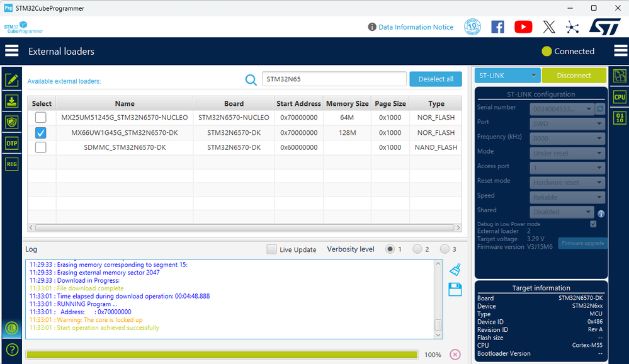
Task: Click the Firmware upgrade button
Action: [x=582, y=243]
